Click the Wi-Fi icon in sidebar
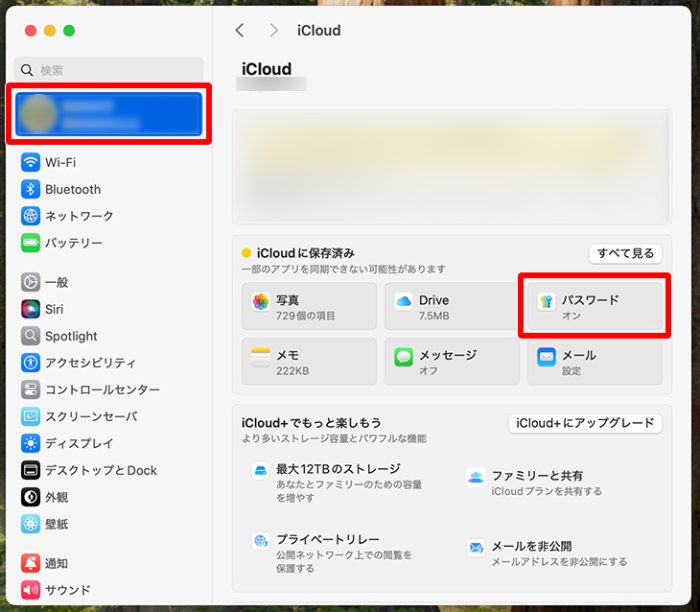Screen dimensions: 700x612 (31, 162)
